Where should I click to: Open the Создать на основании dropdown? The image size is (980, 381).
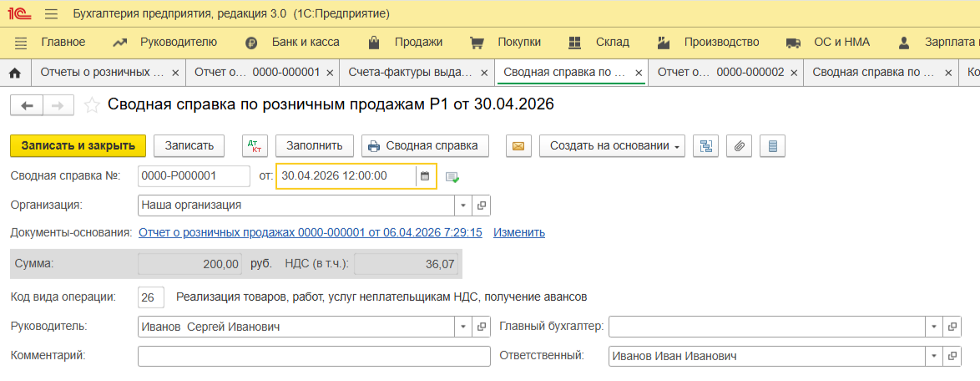coord(612,145)
